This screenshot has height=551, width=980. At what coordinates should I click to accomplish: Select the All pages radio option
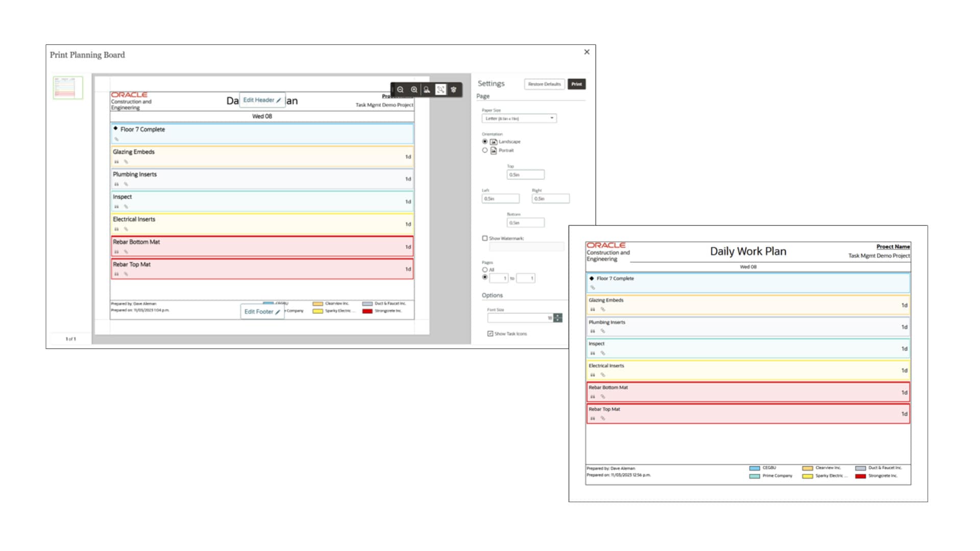(485, 270)
